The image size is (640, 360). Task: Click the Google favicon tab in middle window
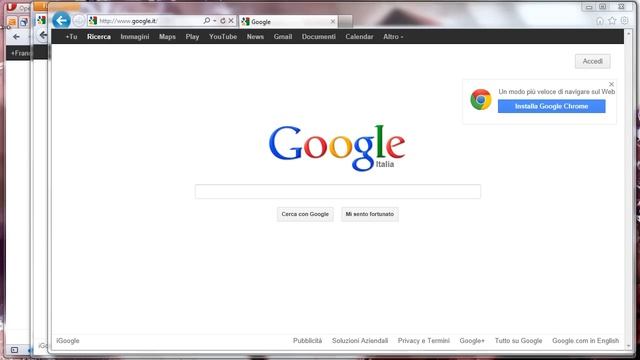point(41,20)
